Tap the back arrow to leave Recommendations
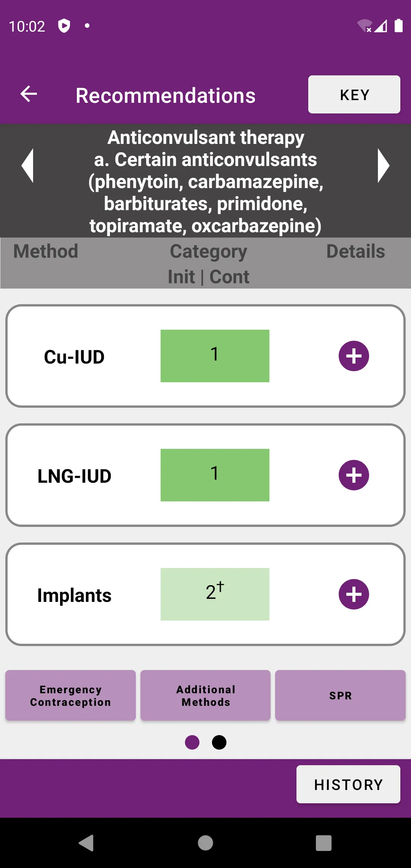Viewport: 411px width, 868px height. pos(28,94)
